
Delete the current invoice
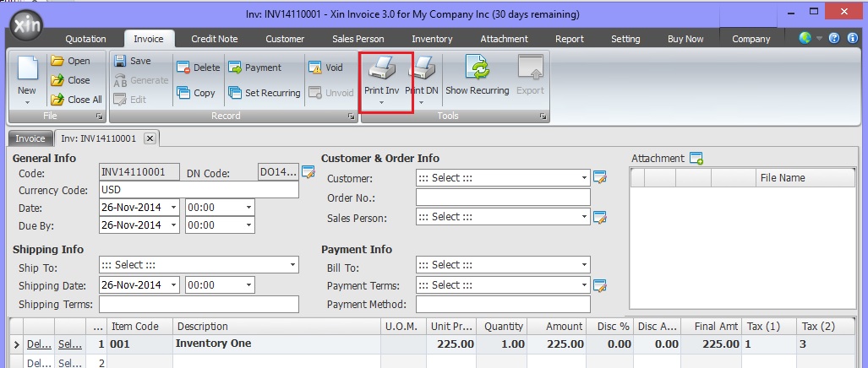[199, 68]
